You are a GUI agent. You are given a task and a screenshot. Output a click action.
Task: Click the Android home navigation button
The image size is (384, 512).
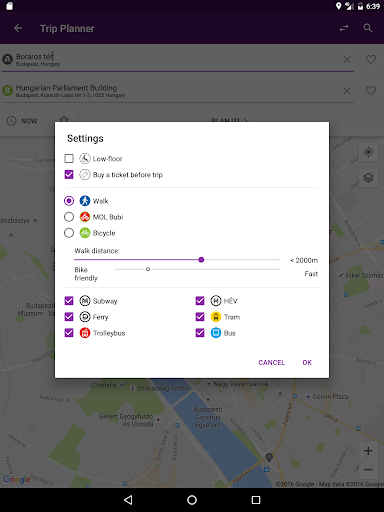tap(192, 500)
